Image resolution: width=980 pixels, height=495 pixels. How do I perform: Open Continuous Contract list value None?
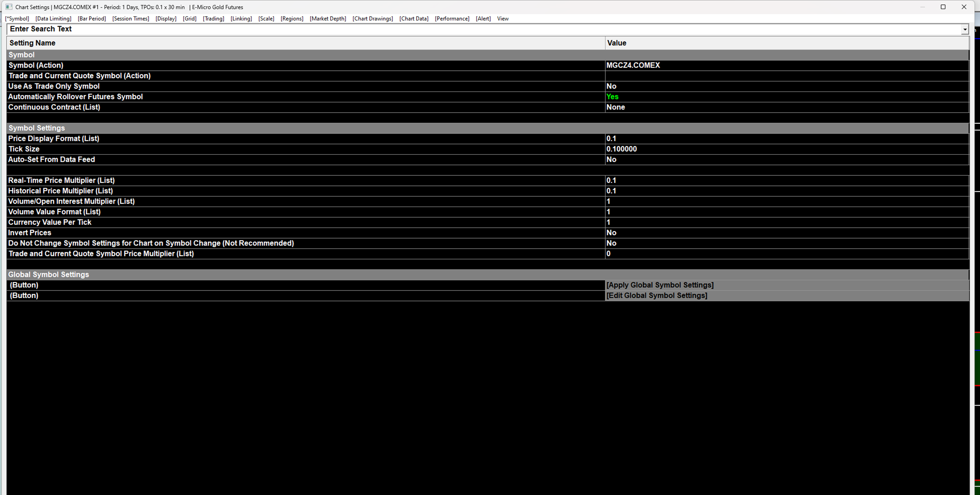coord(616,107)
